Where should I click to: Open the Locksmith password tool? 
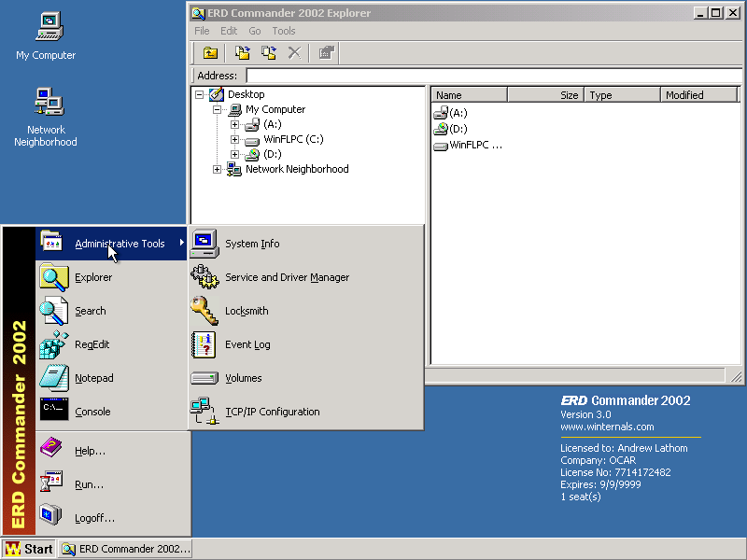point(306,311)
